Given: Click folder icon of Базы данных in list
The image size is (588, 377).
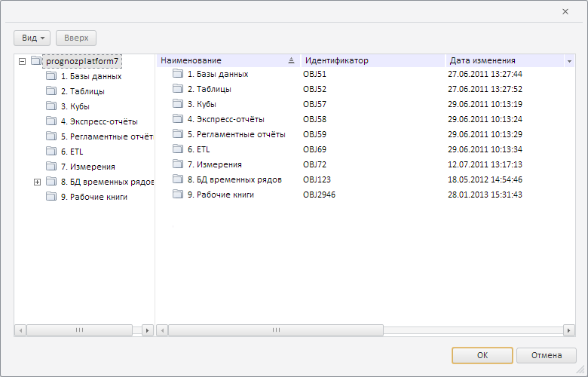Looking at the screenshot, I should point(178,74).
